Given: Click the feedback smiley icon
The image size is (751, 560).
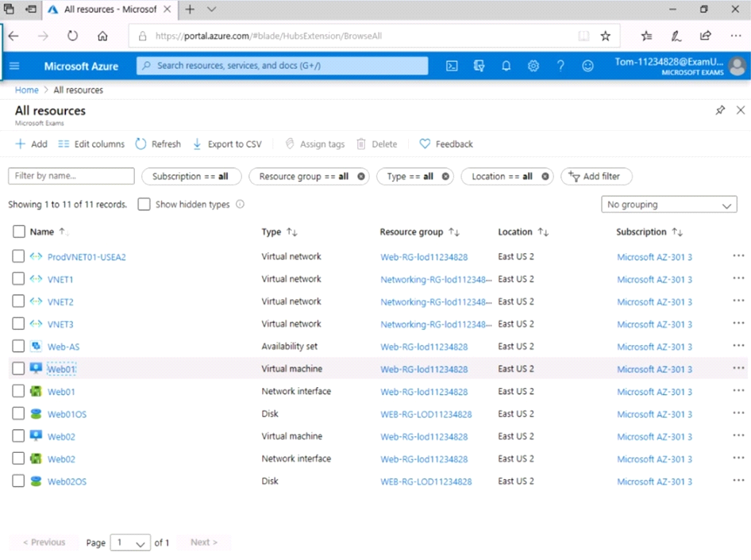Looking at the screenshot, I should pos(587,66).
